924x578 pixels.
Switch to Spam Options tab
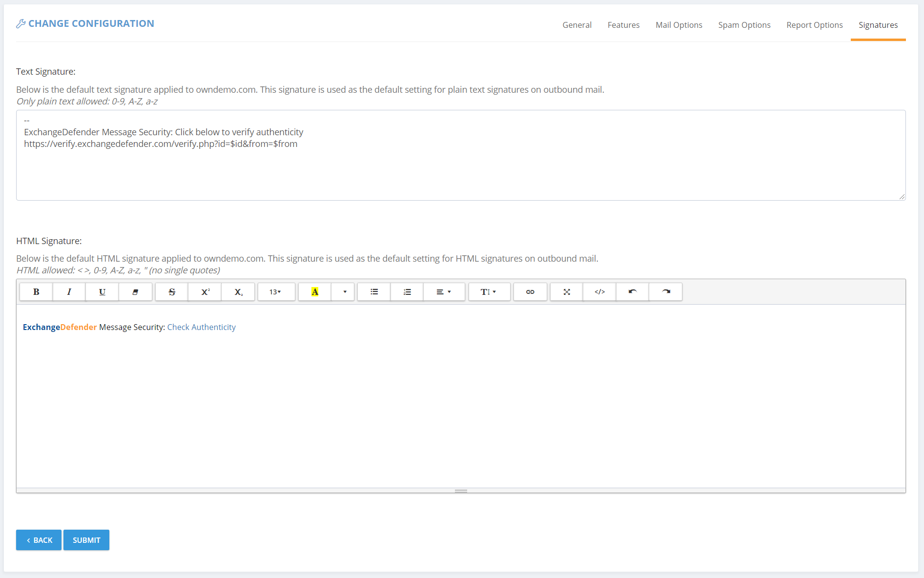click(744, 25)
